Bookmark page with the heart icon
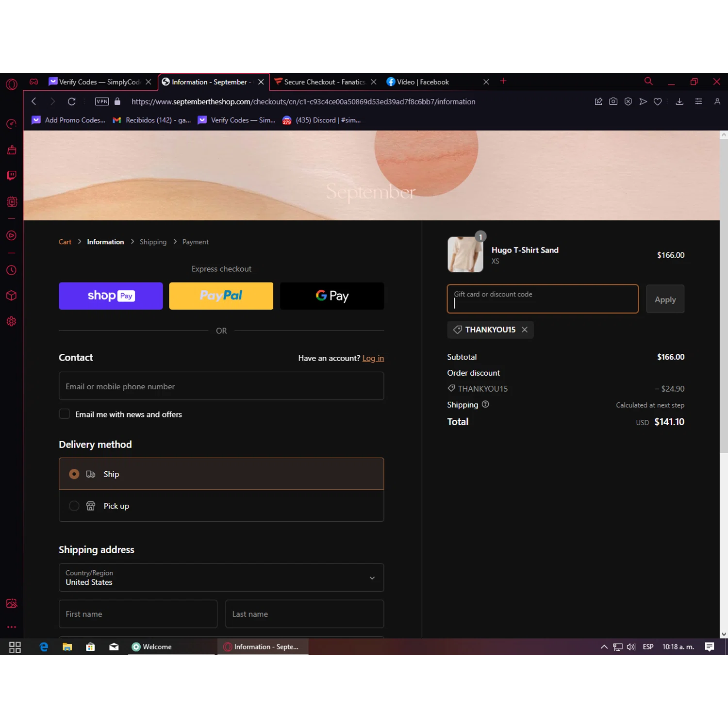This screenshot has width=728, height=728. click(x=658, y=101)
